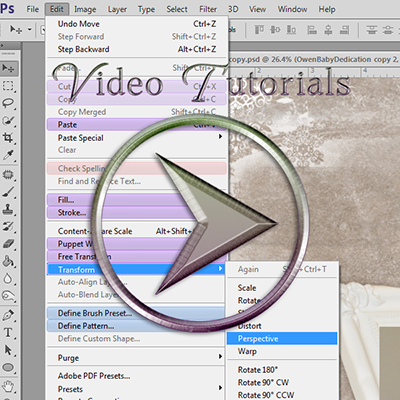
Task: Open the Filter menu
Action: coord(208,9)
